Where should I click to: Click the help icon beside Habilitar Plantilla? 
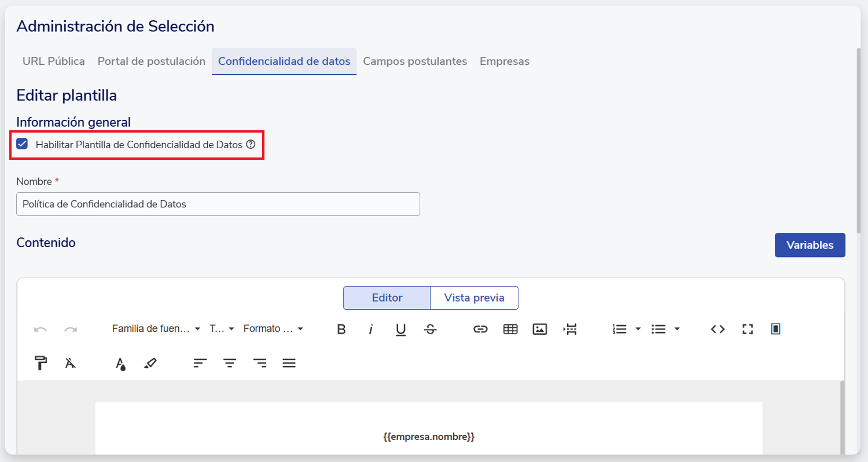251,144
